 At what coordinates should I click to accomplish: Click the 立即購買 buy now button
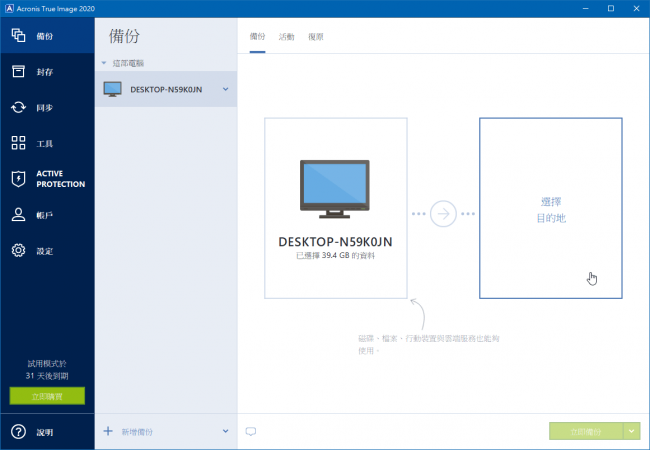pos(47,396)
